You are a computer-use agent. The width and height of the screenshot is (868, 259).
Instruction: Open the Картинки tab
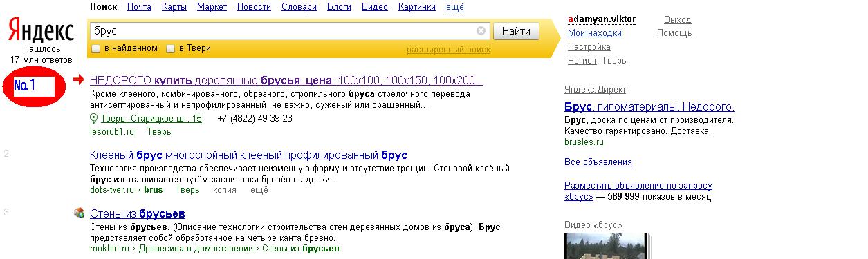(x=416, y=7)
